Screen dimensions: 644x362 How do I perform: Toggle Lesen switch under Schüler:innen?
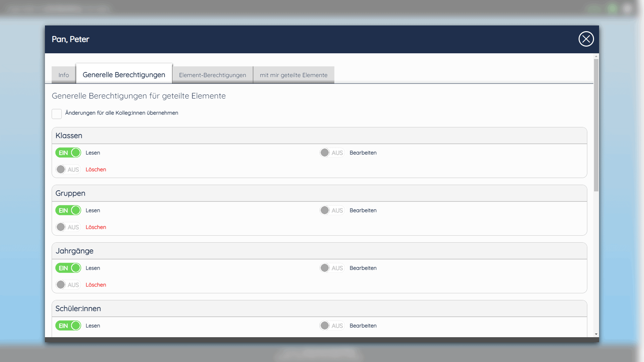[x=68, y=325]
